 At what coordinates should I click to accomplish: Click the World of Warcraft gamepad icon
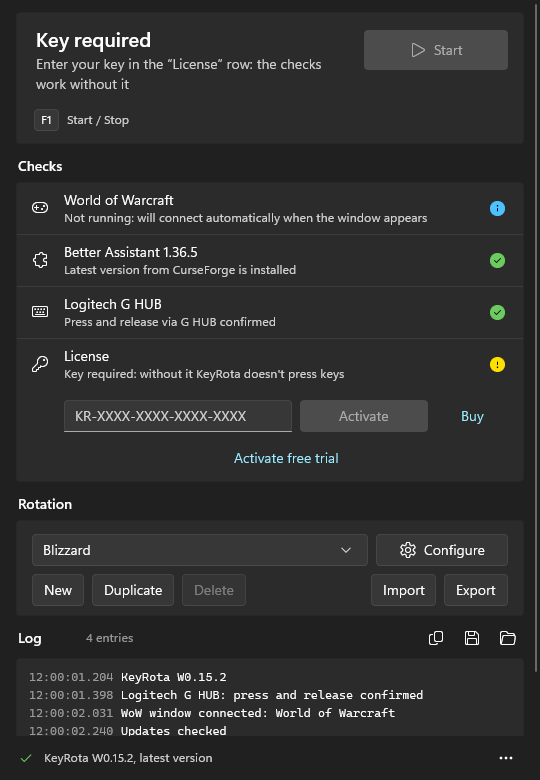point(40,207)
